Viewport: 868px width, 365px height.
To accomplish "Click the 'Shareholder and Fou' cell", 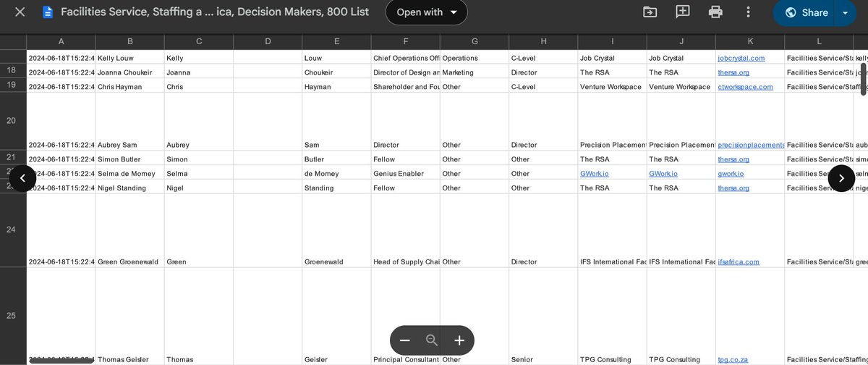I will 405,87.
